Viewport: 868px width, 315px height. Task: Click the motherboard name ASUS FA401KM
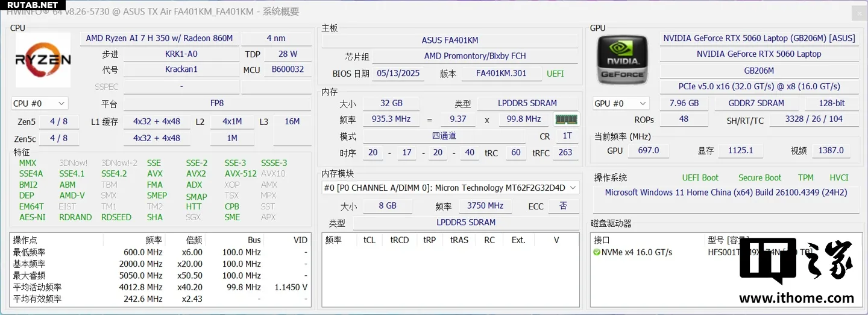tap(450, 40)
